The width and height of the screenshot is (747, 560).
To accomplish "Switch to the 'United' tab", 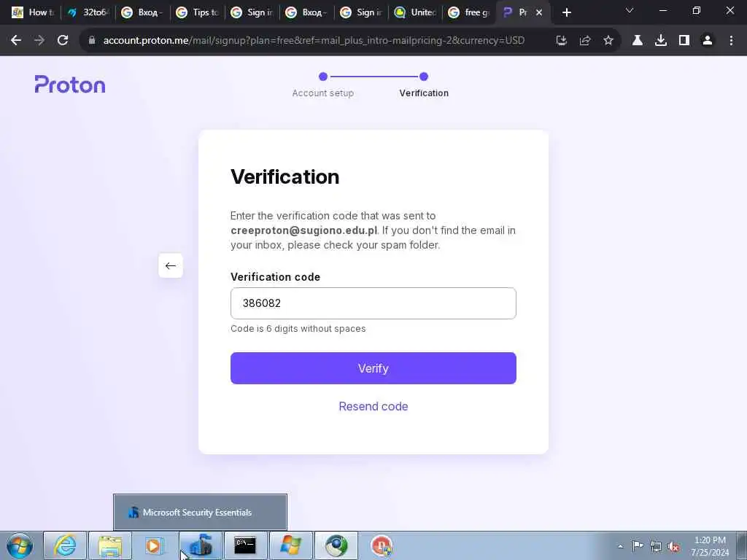I will [416, 12].
